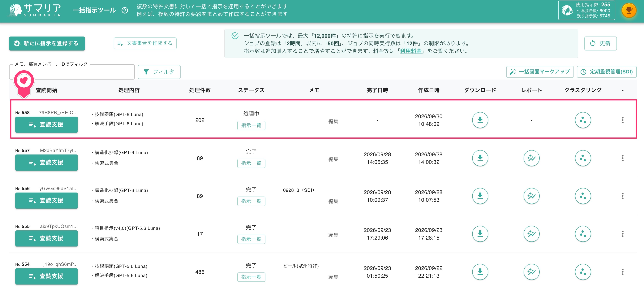Image resolution: width=644 pixels, height=291 pixels.
Task: Click 査読支援 for job No.558
Action: pos(46,125)
